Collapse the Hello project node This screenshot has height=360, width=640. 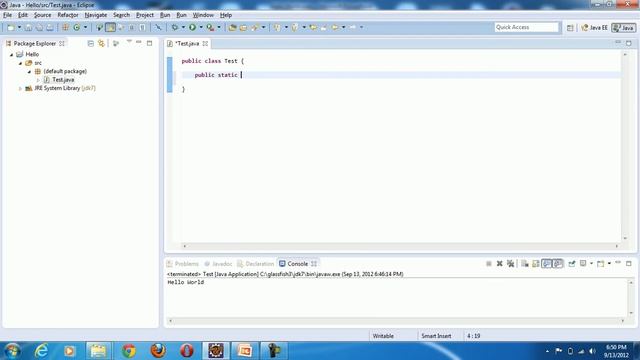[12, 54]
